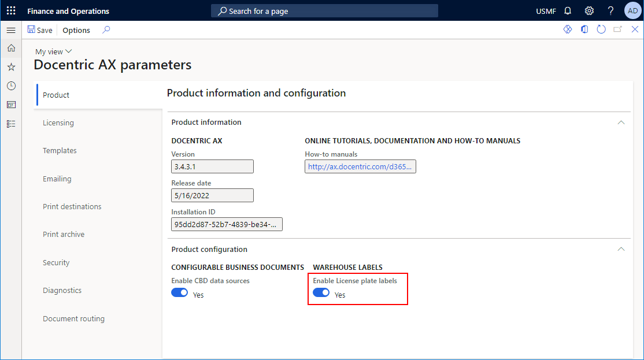Open notifications bell icon

click(568, 10)
